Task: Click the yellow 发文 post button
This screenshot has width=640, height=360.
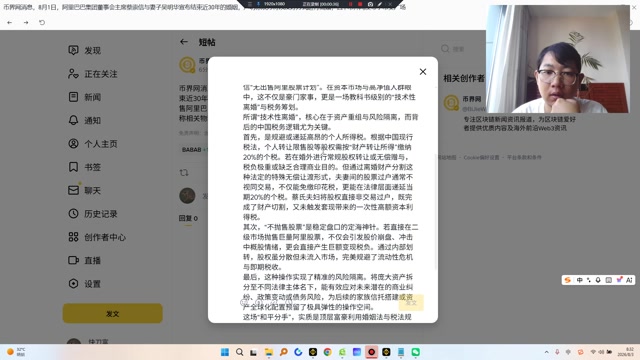Action: point(113,313)
